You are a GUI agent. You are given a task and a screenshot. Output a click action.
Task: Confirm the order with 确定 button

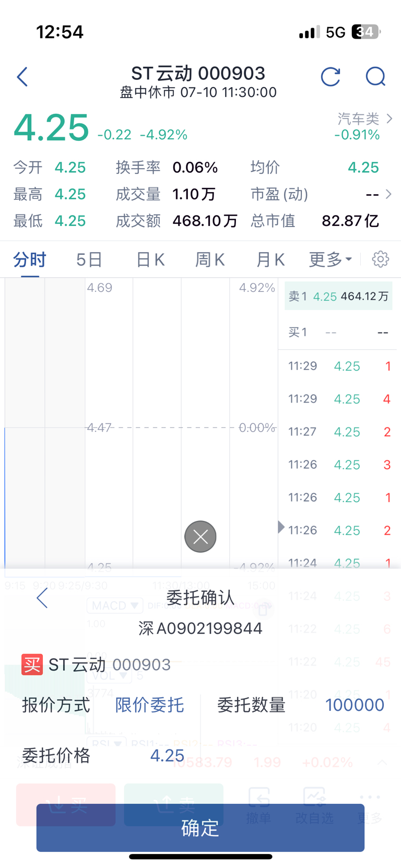point(200,828)
